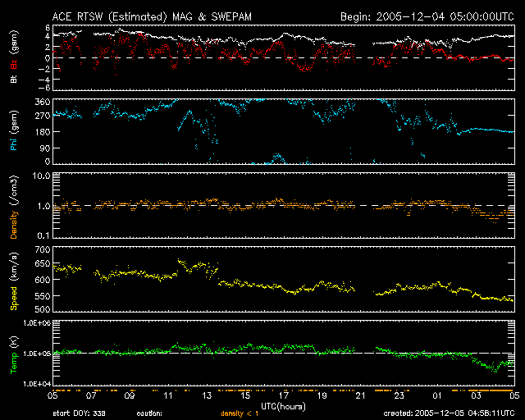
Task: Click the "180" tick on the Phi axis
Action: tap(43, 132)
